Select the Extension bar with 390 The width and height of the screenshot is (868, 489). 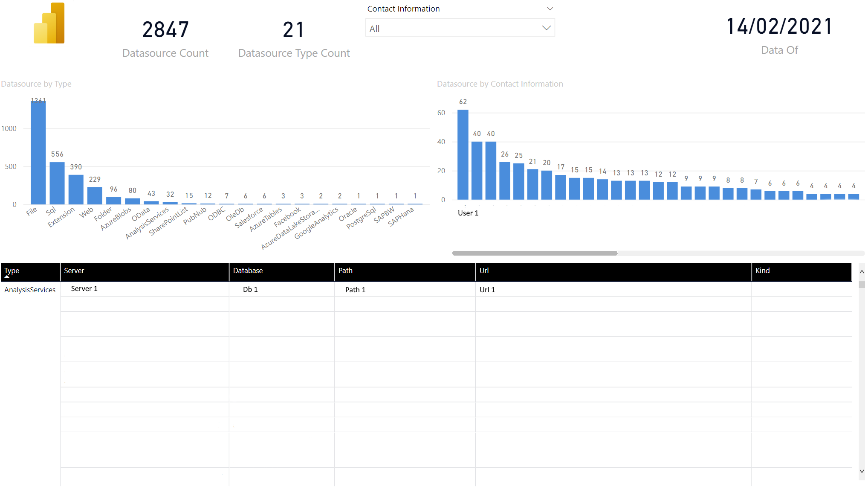pyautogui.click(x=76, y=189)
